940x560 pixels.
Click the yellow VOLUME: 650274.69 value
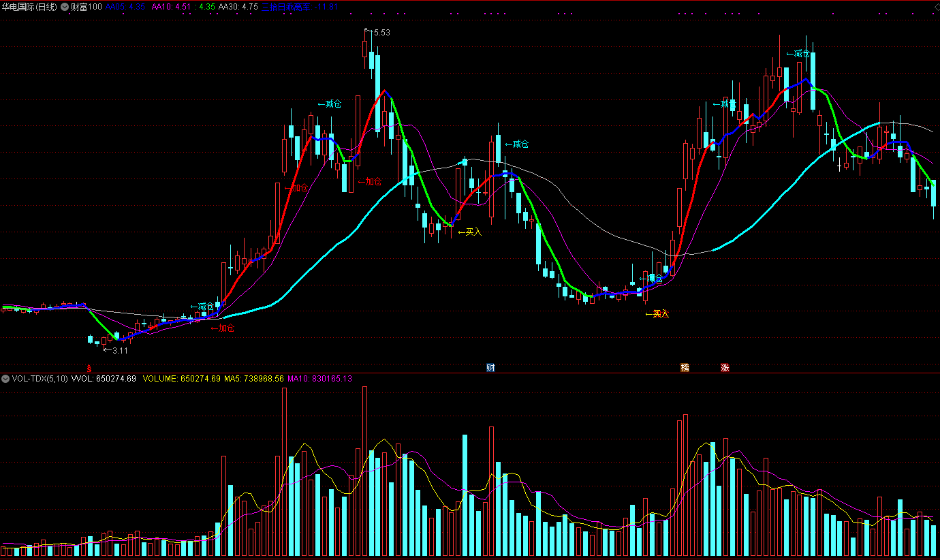(181, 378)
